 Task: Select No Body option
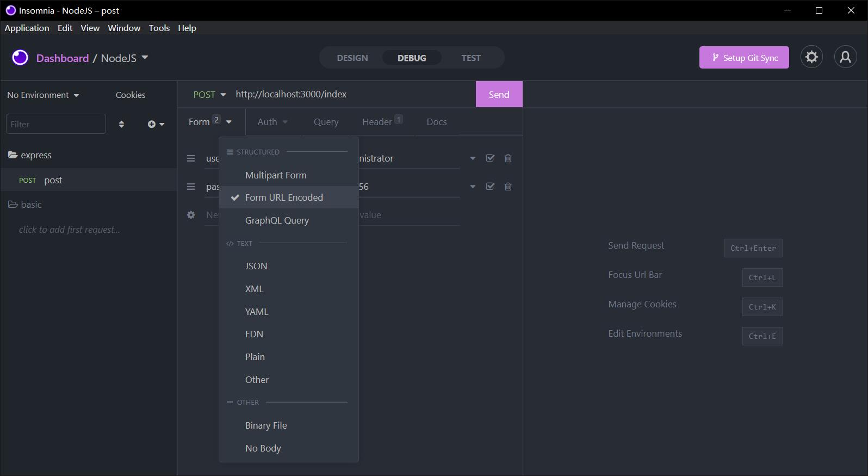pos(288,448)
